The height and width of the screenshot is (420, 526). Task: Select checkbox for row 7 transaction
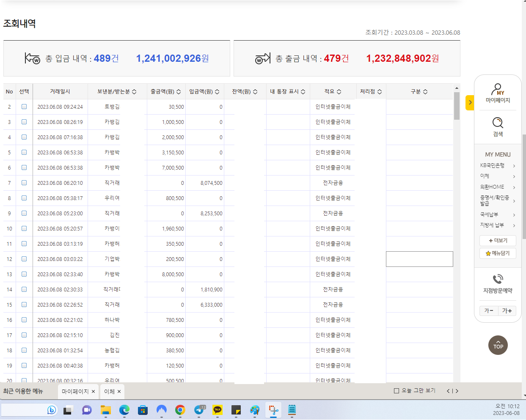[24, 183]
